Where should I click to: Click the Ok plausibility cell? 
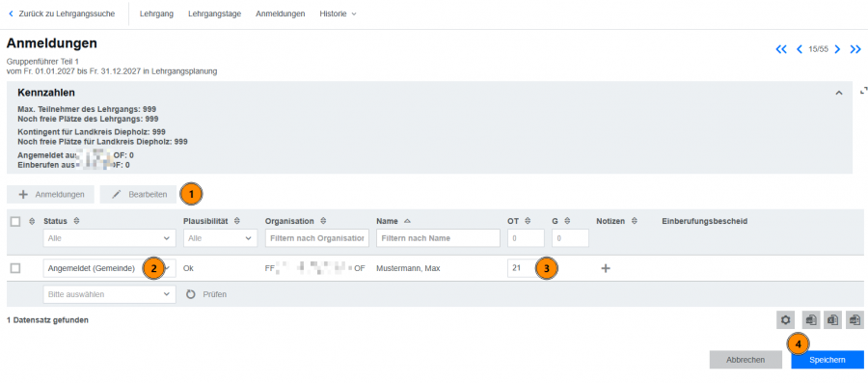tap(188, 268)
